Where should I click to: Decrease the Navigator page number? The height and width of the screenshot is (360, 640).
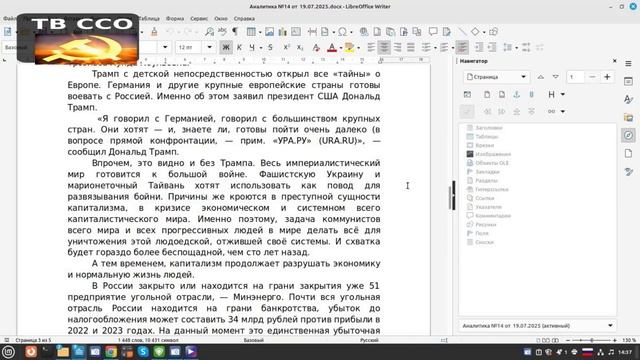[592, 77]
